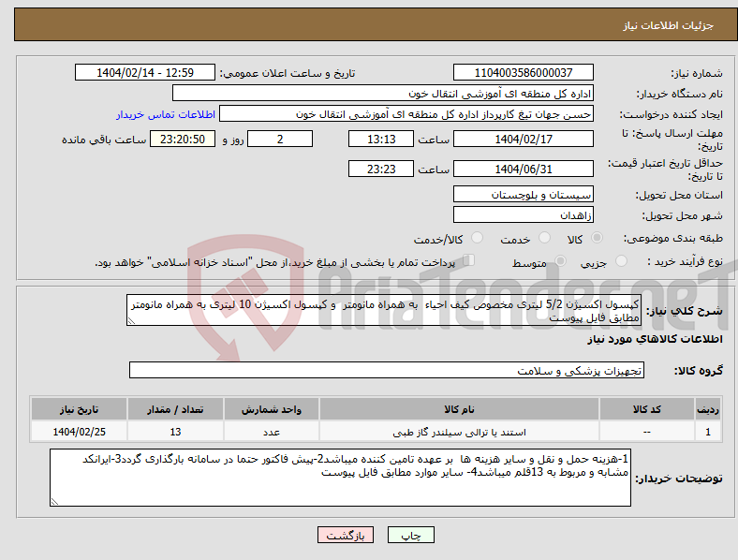738x560 pixels.
Task: Click the deadline time field 13:13
Action: (x=381, y=139)
